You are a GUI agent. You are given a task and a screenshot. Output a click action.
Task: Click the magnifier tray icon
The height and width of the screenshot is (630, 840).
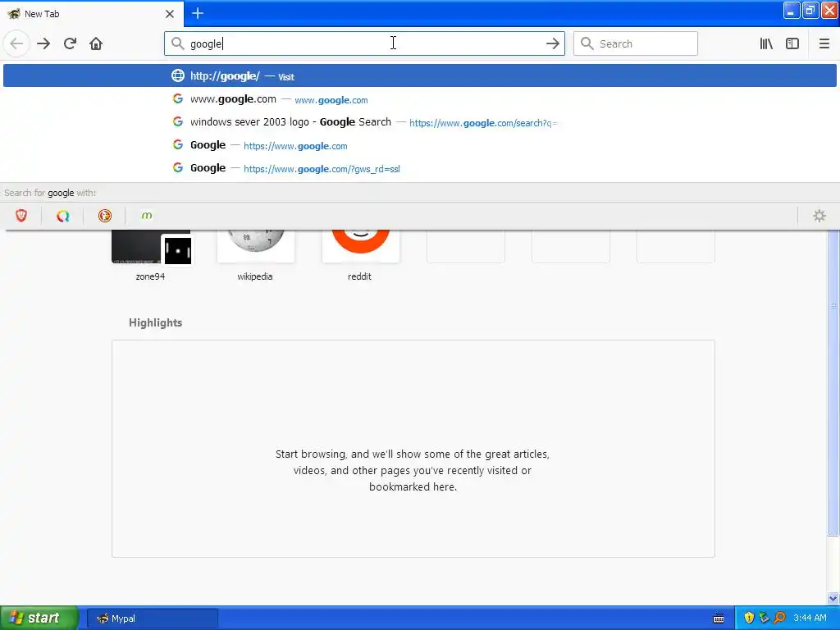[779, 618]
